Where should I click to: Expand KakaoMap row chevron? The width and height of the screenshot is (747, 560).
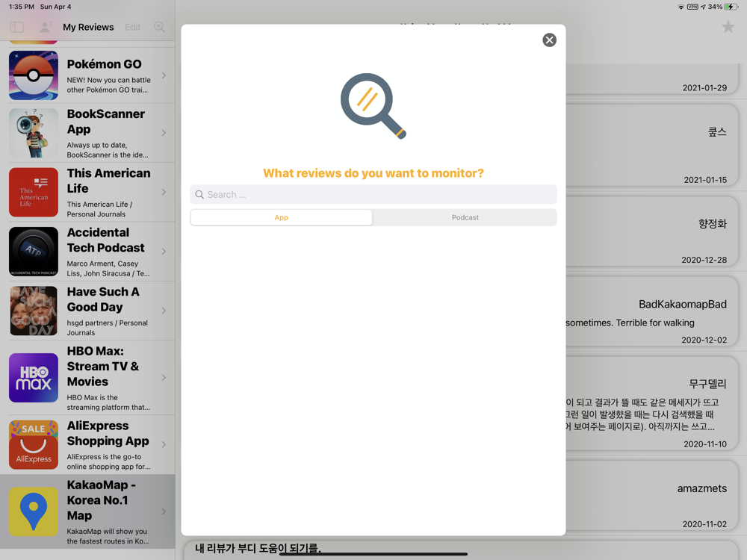pyautogui.click(x=164, y=511)
